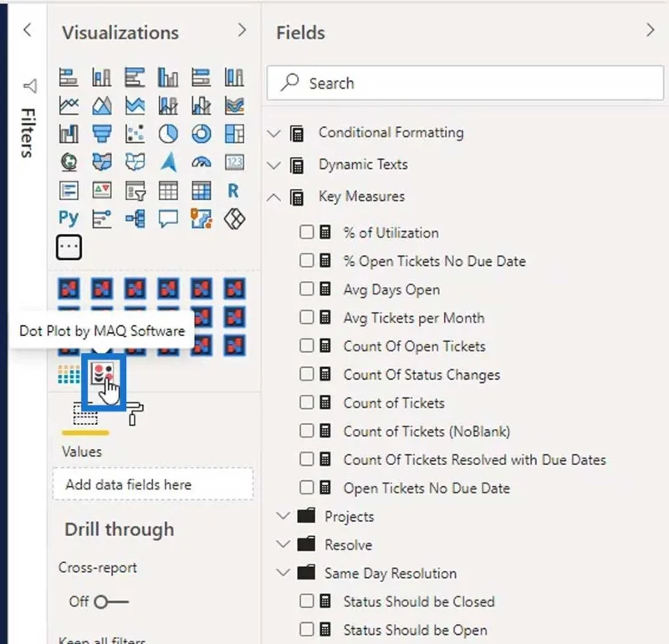669x644 pixels.
Task: Check the Avg Days Open measure
Action: click(x=306, y=289)
